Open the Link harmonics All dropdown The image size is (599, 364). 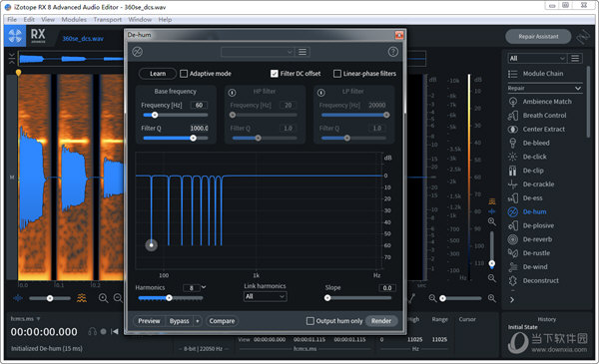pyautogui.click(x=265, y=296)
